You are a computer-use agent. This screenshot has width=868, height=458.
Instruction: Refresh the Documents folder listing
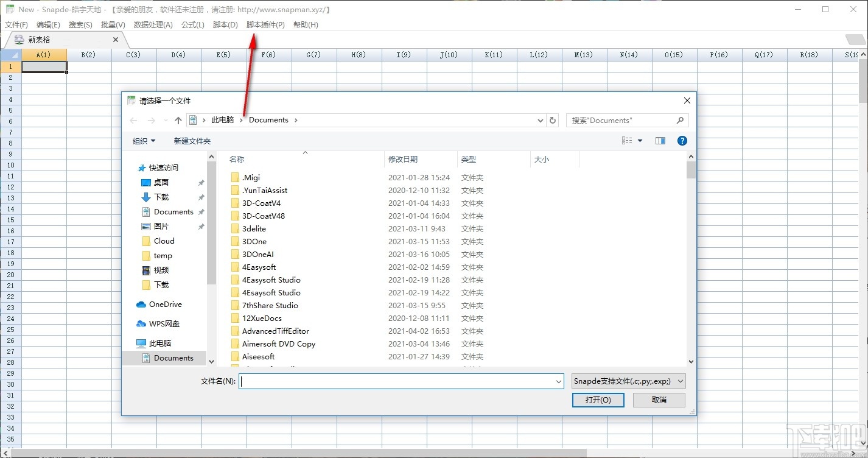click(553, 121)
